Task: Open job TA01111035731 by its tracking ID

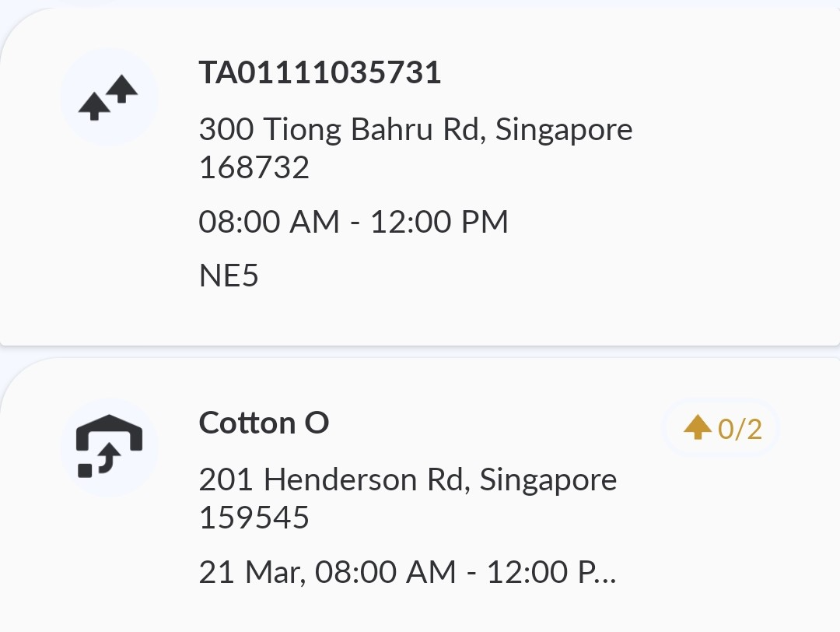Action: pos(320,73)
